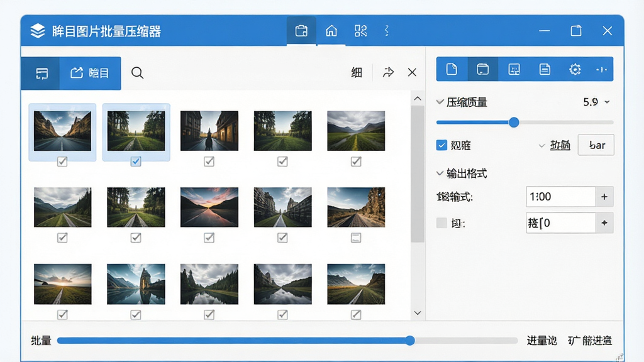Image resolution: width=644 pixels, height=362 pixels.
Task: Collapse the 输出格式 section
Action: tap(440, 173)
